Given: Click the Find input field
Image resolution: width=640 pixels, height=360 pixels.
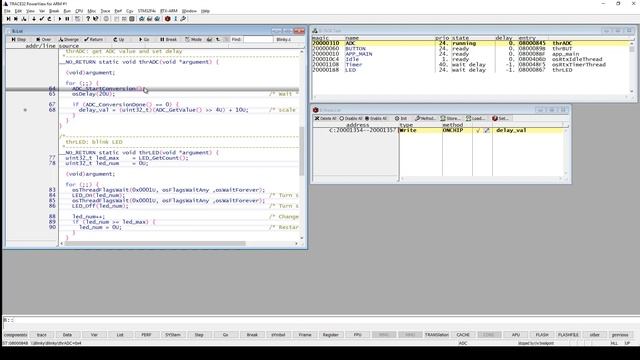Looking at the screenshot, I should 258,40.
